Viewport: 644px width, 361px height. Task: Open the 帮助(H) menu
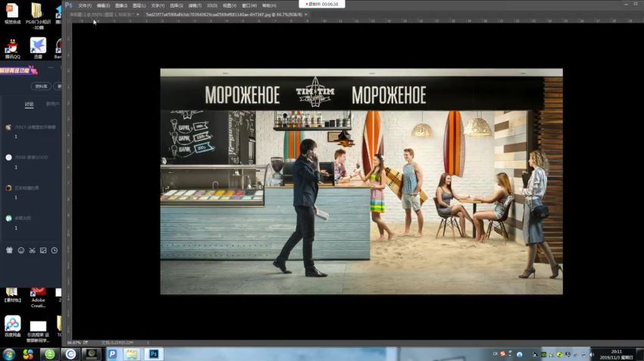coord(269,6)
